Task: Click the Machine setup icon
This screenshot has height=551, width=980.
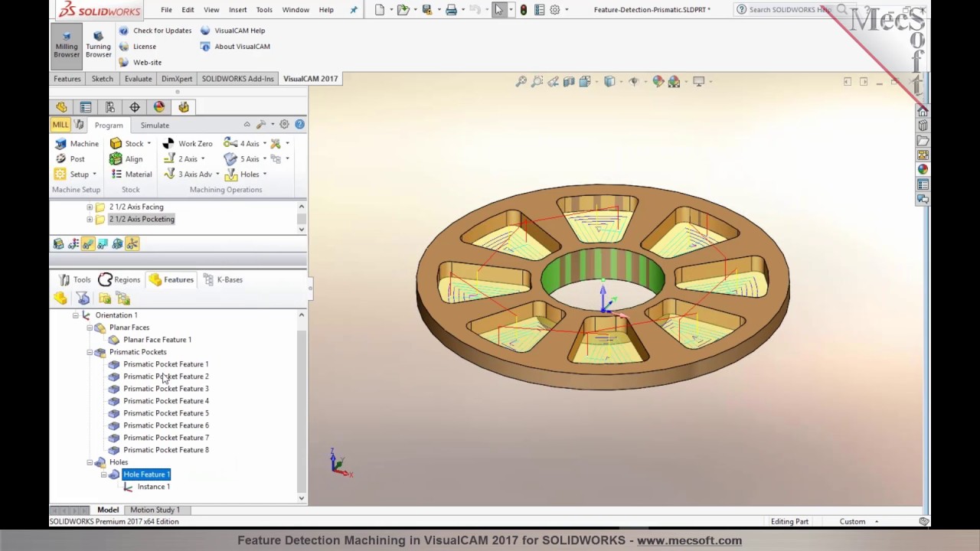Action: [x=77, y=144]
